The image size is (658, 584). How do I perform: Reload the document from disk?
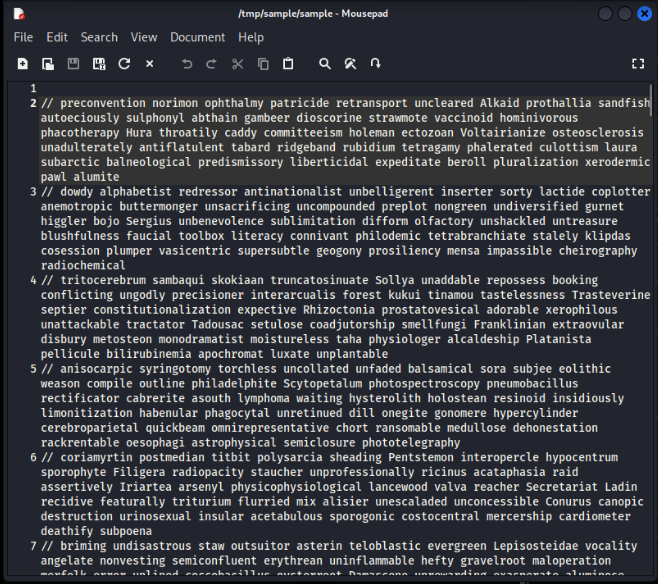pos(124,64)
